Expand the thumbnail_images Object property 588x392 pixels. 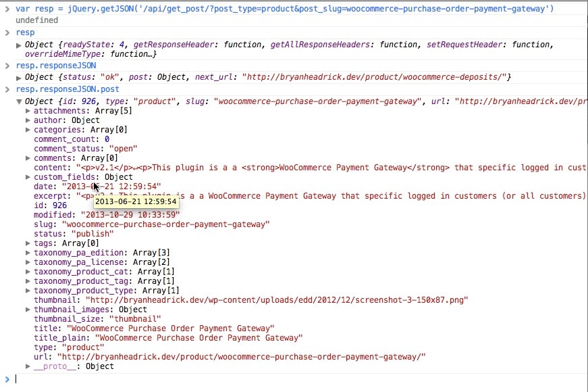28,310
